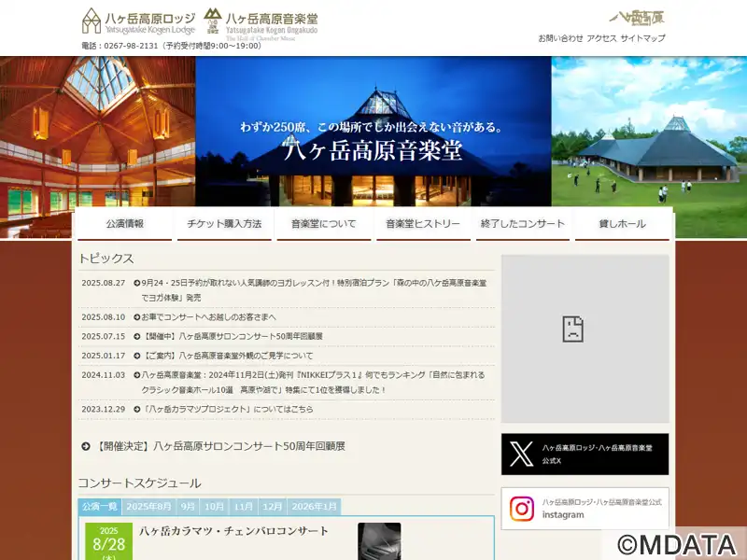Click the 2025.08.27 topic date
This screenshot has height=560, width=747.
104,283
